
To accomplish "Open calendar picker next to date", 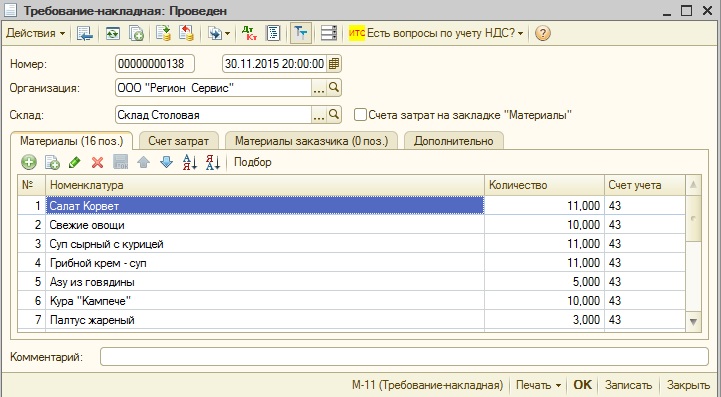I will [334, 63].
